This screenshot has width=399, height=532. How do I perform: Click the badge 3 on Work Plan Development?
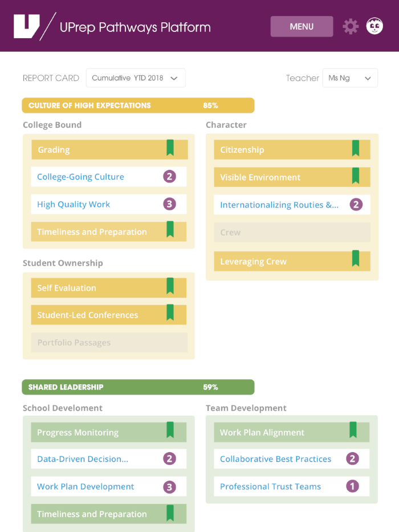170,487
